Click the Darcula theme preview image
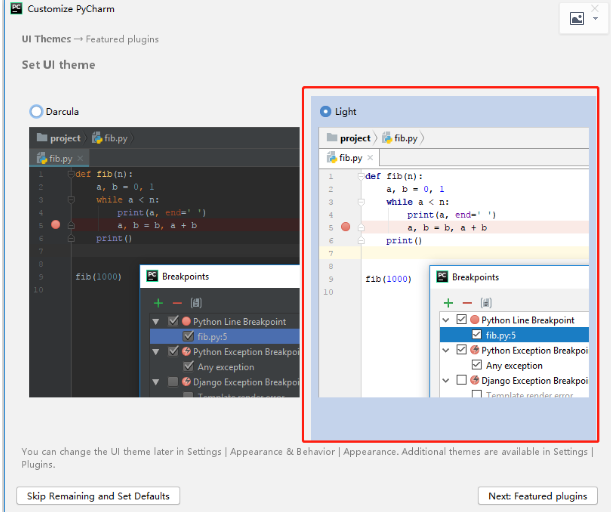This screenshot has height=512, width=611. 164,262
